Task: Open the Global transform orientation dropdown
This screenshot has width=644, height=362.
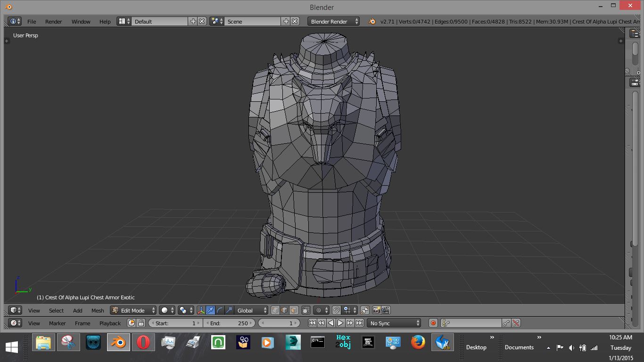Action: (x=251, y=310)
